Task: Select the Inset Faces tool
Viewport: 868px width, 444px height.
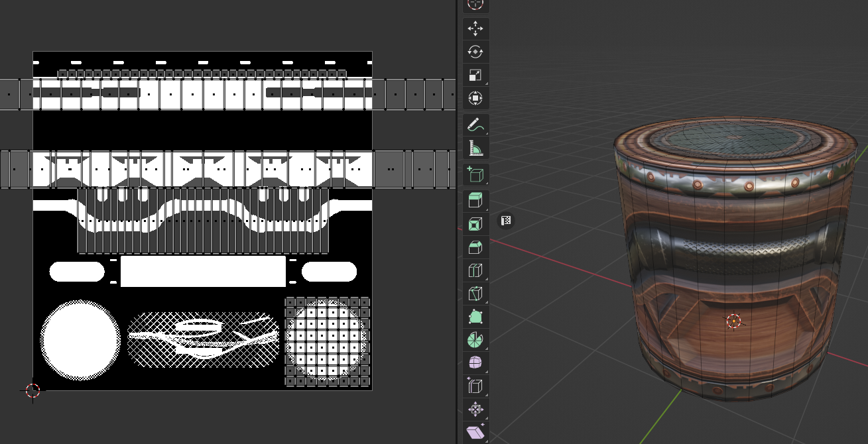Action: pyautogui.click(x=475, y=224)
